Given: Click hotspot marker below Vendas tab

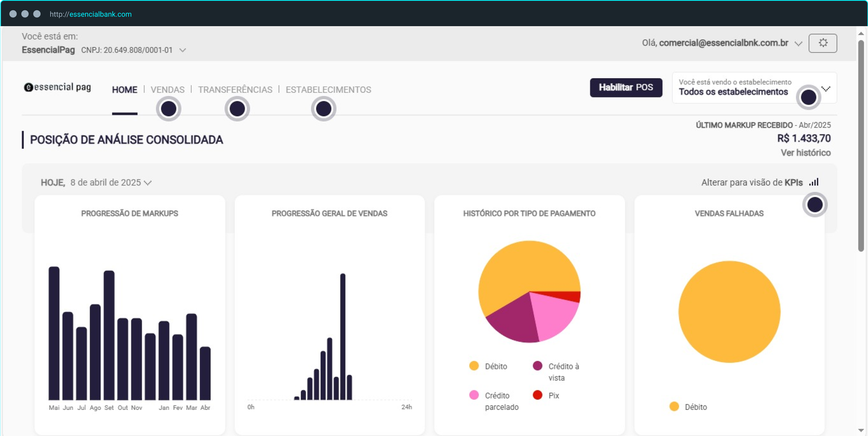Looking at the screenshot, I should (x=169, y=109).
